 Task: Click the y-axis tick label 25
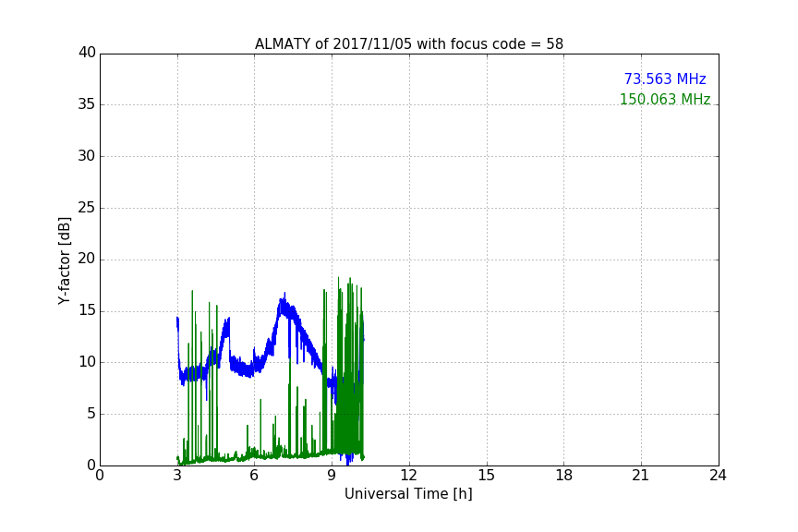(87, 208)
